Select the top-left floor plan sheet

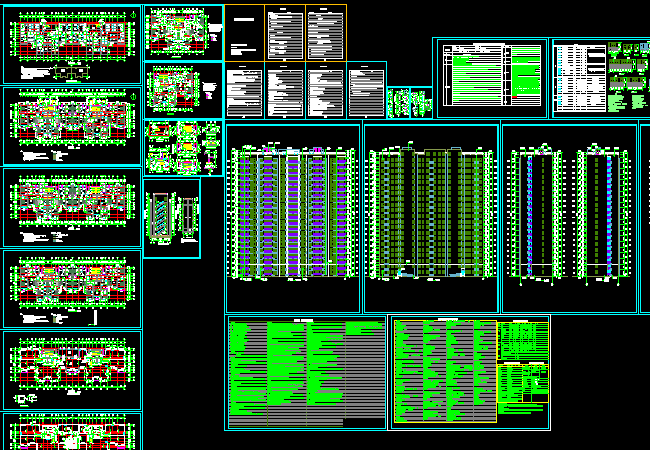pyautogui.click(x=72, y=43)
